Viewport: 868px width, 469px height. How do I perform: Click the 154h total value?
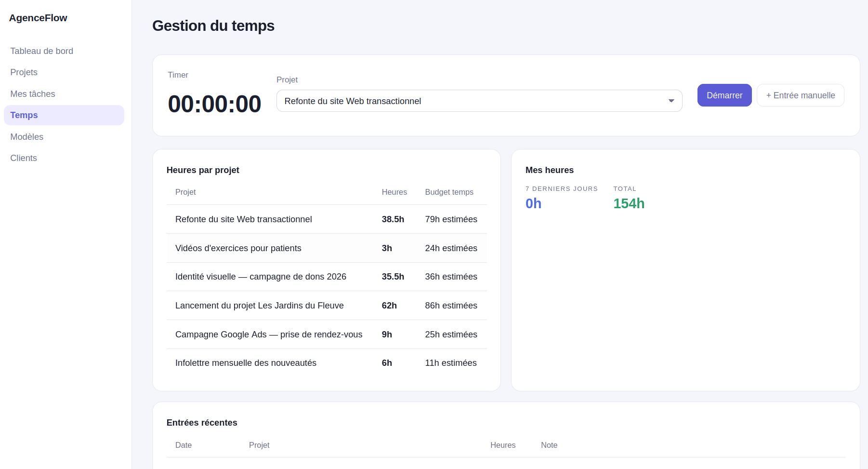[x=629, y=203]
